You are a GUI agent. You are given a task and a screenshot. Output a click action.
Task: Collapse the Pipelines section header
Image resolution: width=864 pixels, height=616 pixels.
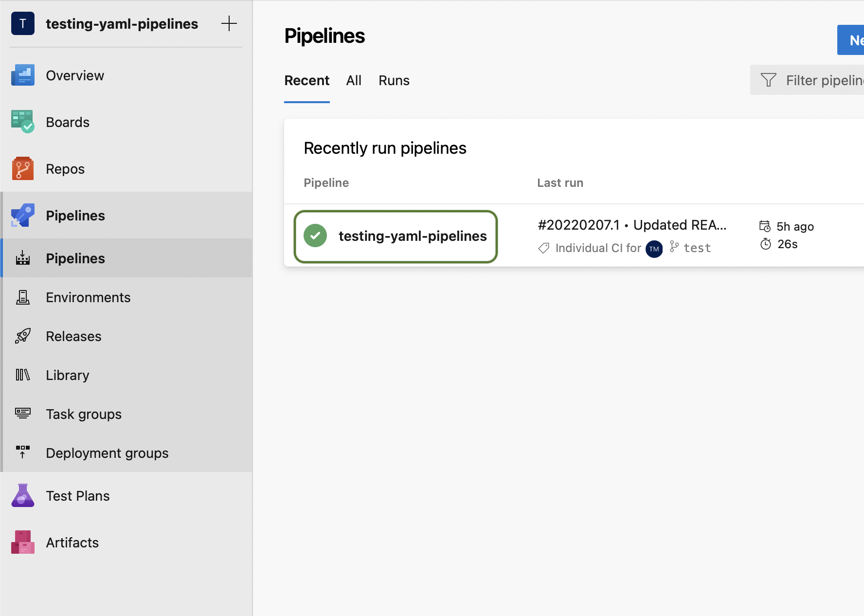pos(75,216)
